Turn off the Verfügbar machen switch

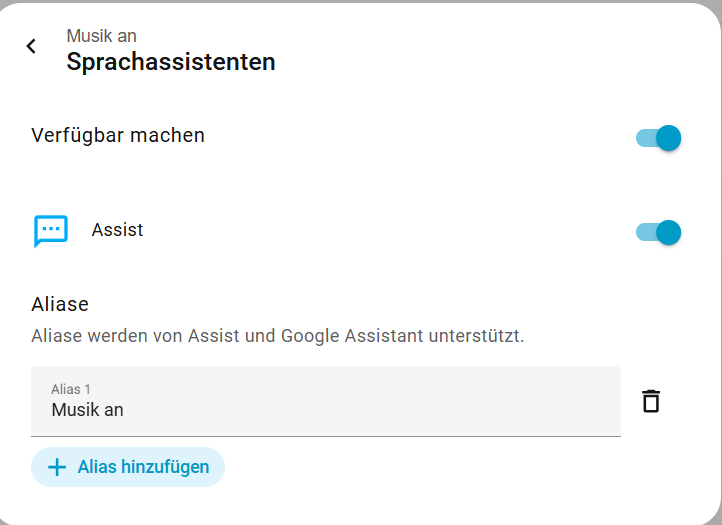pyautogui.click(x=658, y=138)
